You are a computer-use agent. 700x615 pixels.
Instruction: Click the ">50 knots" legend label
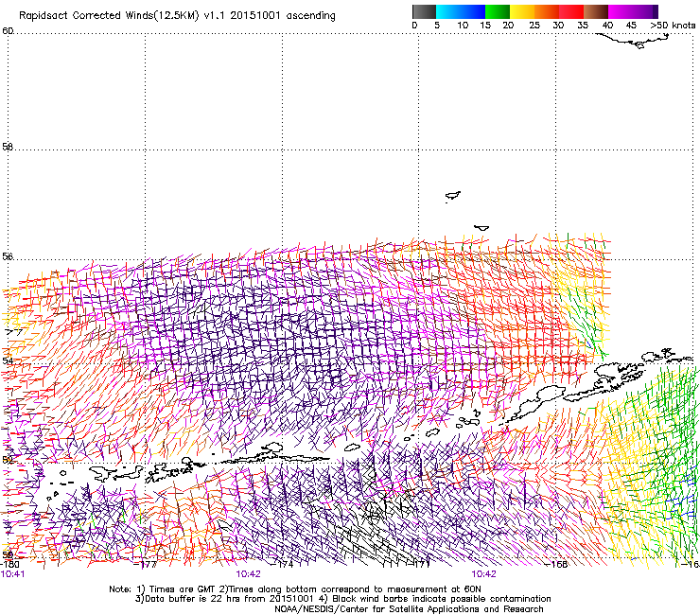pos(673,26)
